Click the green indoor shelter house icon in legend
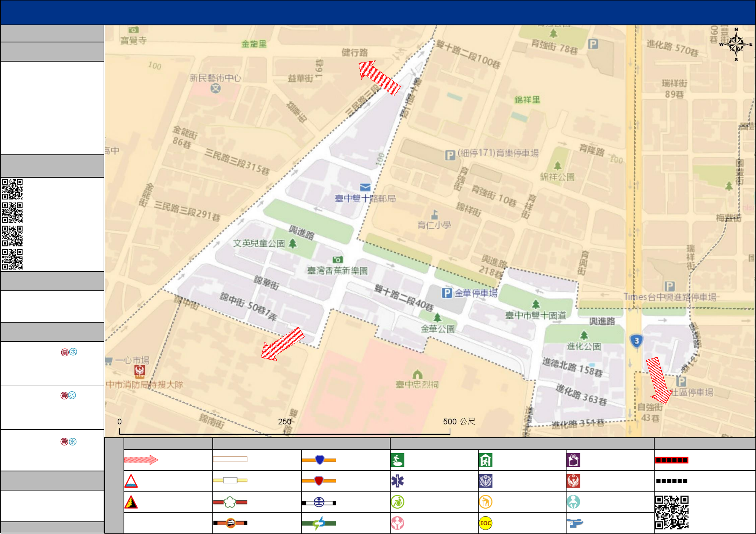 tap(485, 460)
